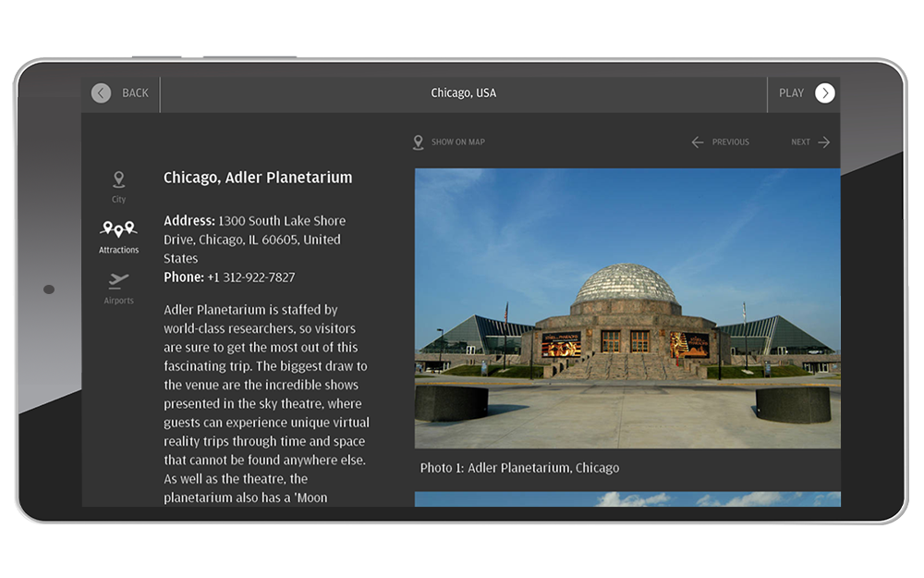924x578 pixels.
Task: Tap the play arrow circle icon
Action: 825,93
